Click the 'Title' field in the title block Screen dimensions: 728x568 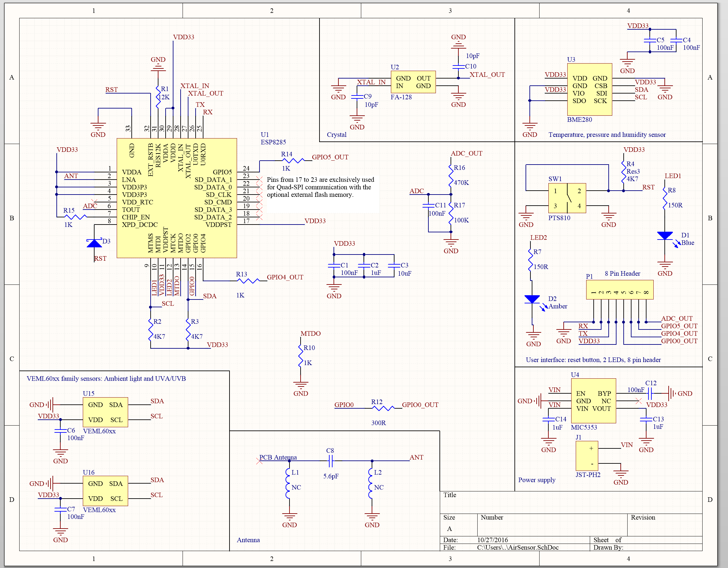[x=571, y=502]
